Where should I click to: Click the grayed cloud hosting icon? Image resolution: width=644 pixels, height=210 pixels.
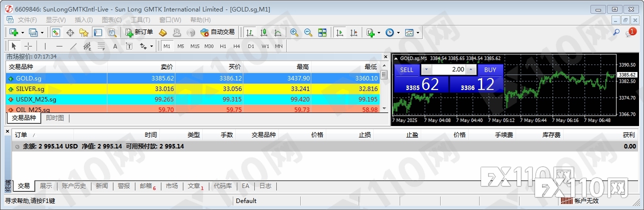(x=177, y=32)
